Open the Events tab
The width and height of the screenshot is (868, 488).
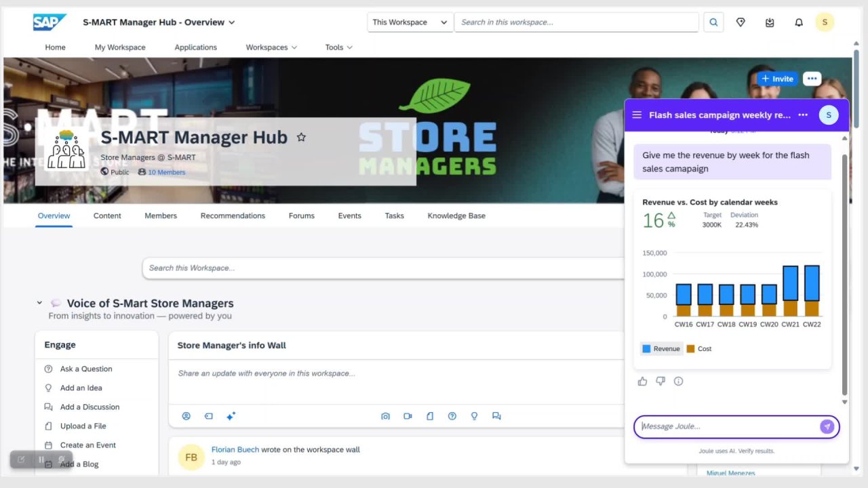pyautogui.click(x=350, y=216)
